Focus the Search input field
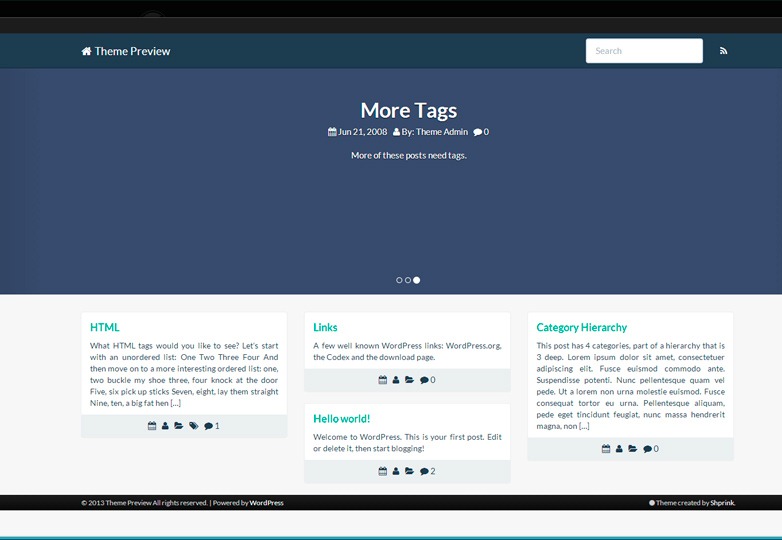The height and width of the screenshot is (540, 782). pos(643,51)
